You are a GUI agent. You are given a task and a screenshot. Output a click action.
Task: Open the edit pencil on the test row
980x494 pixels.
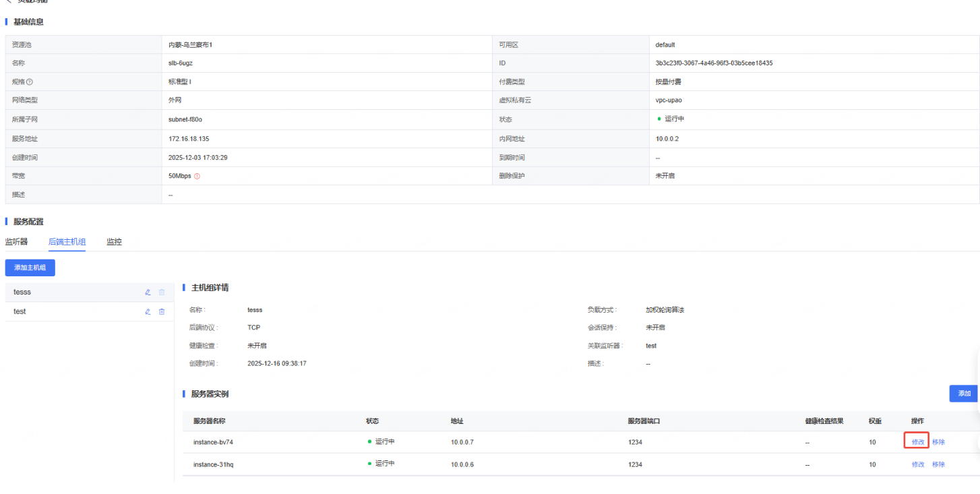148,311
